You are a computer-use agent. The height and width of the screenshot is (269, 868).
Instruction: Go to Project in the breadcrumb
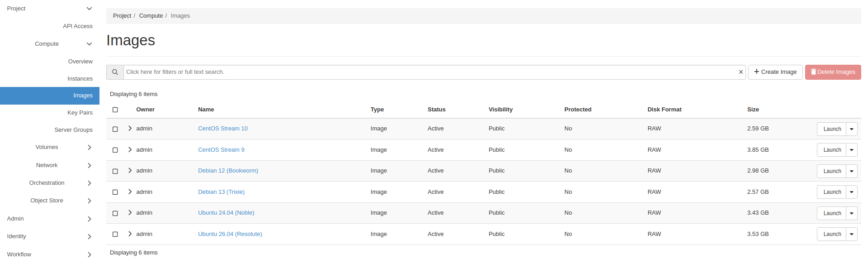click(122, 16)
